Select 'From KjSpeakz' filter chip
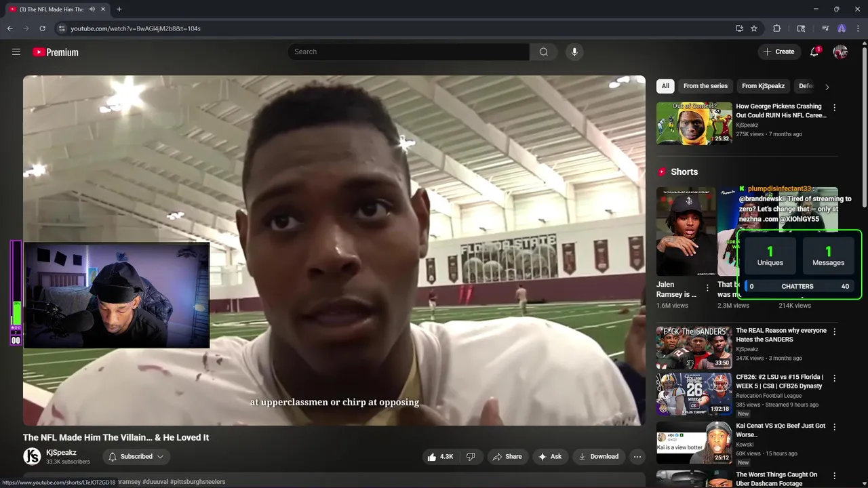 [763, 86]
